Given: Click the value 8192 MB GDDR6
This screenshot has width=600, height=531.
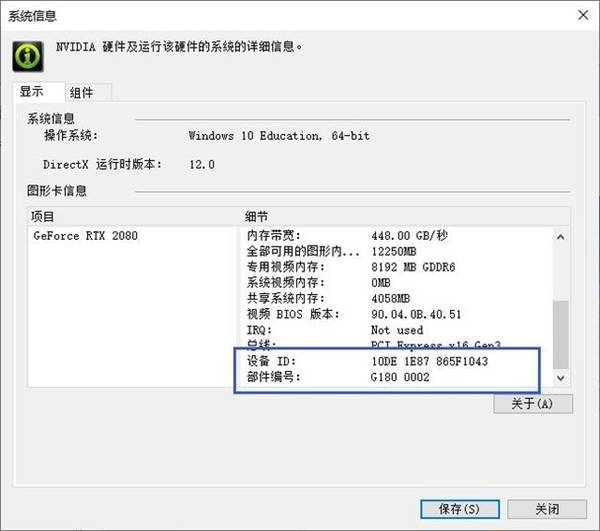Looking at the screenshot, I should click(413, 267).
